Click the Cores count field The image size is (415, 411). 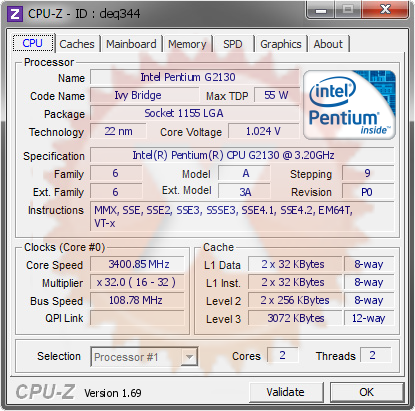pyautogui.click(x=282, y=355)
